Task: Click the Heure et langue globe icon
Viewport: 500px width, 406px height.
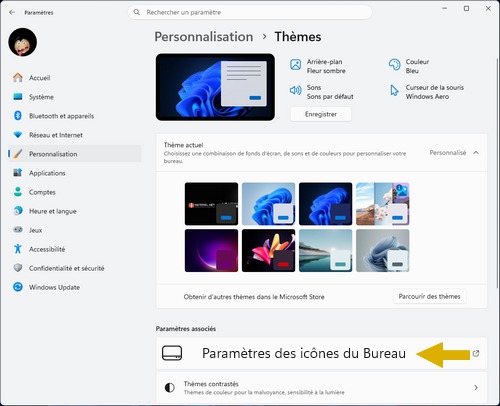Action: [x=18, y=211]
